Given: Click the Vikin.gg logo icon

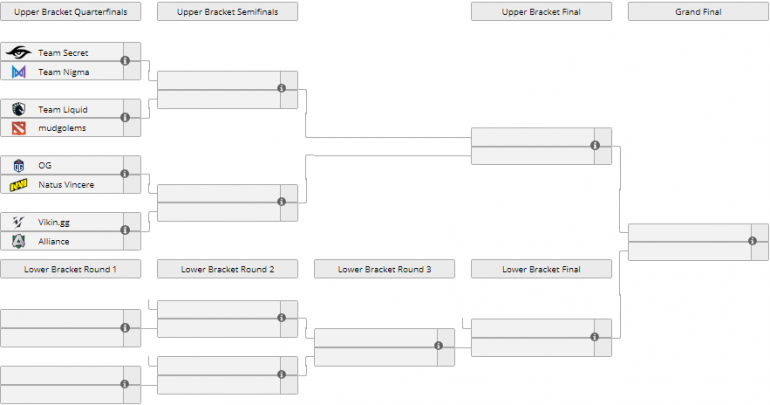Looking at the screenshot, I should (19, 222).
